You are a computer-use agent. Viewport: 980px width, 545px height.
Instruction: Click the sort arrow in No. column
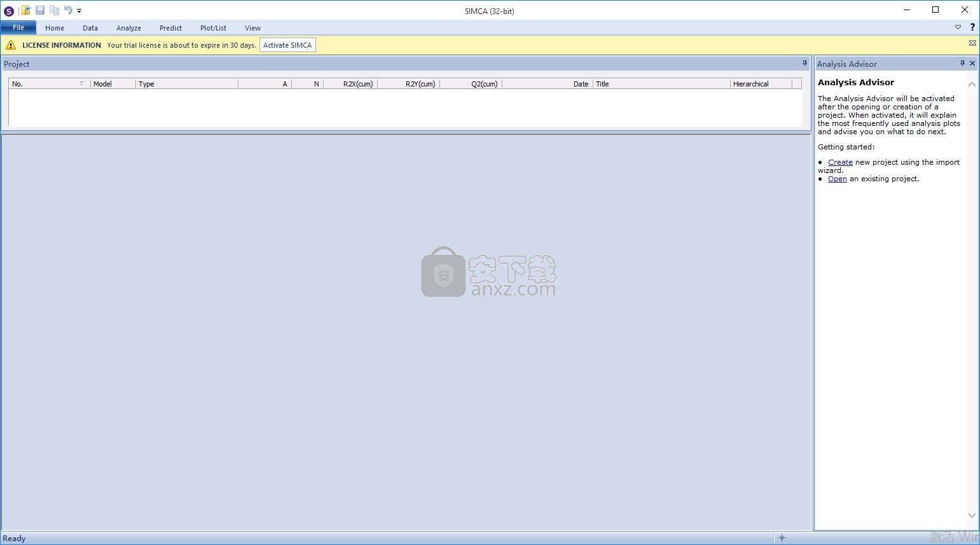[x=82, y=83]
